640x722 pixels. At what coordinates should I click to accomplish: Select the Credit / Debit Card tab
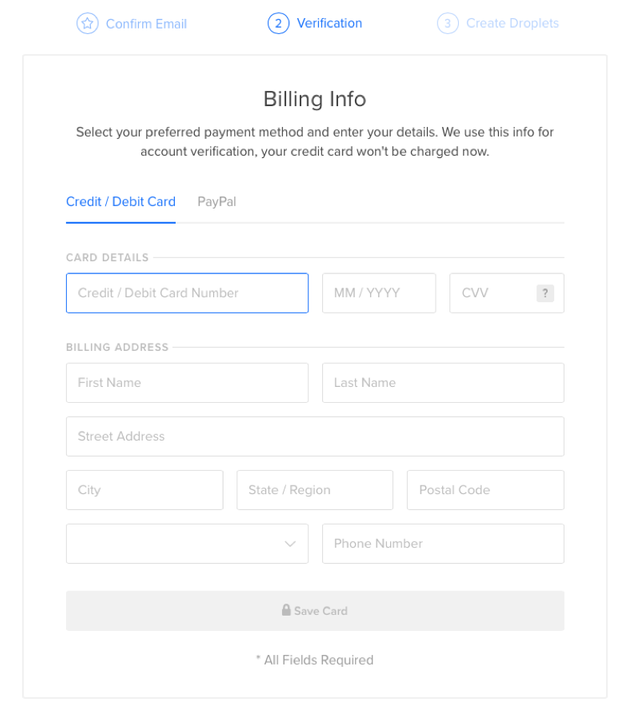(121, 202)
